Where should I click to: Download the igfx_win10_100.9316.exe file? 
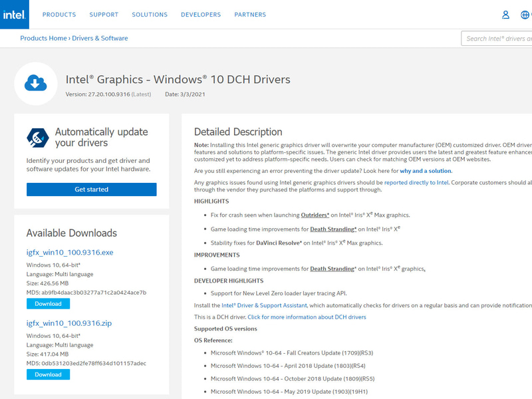click(x=48, y=304)
